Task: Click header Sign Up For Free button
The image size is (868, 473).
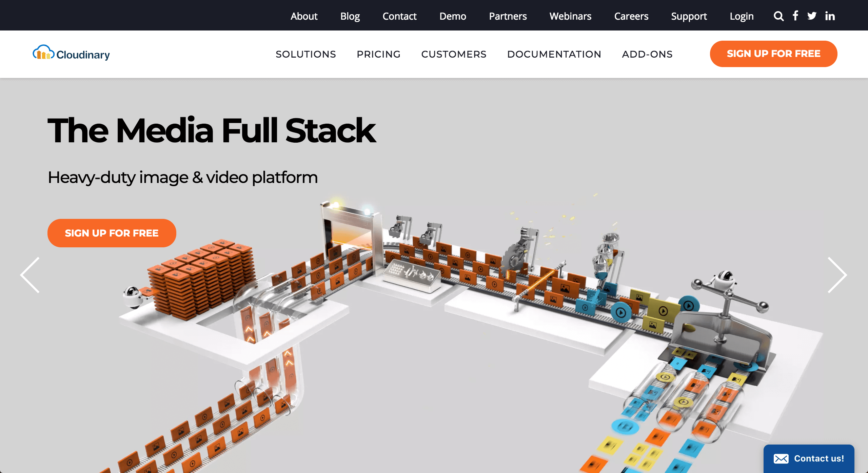Action: 773,54
